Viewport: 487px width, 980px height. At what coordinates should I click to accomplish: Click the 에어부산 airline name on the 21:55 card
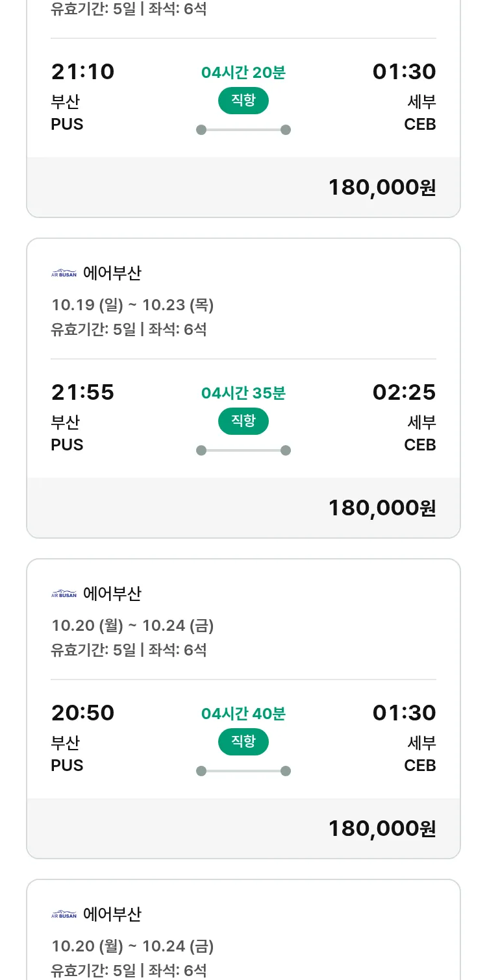point(112,273)
